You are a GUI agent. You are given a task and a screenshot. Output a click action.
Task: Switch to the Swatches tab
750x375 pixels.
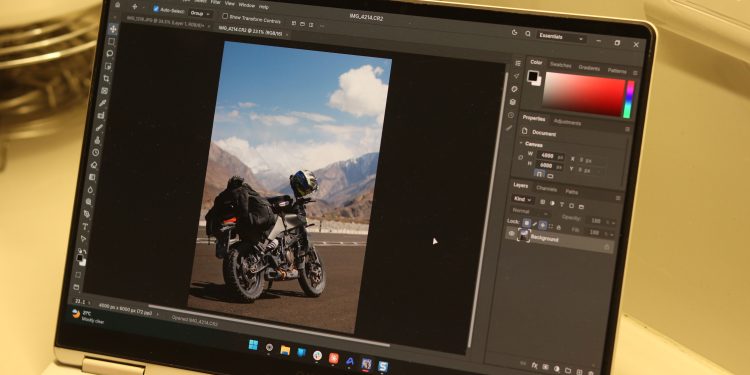561,65
